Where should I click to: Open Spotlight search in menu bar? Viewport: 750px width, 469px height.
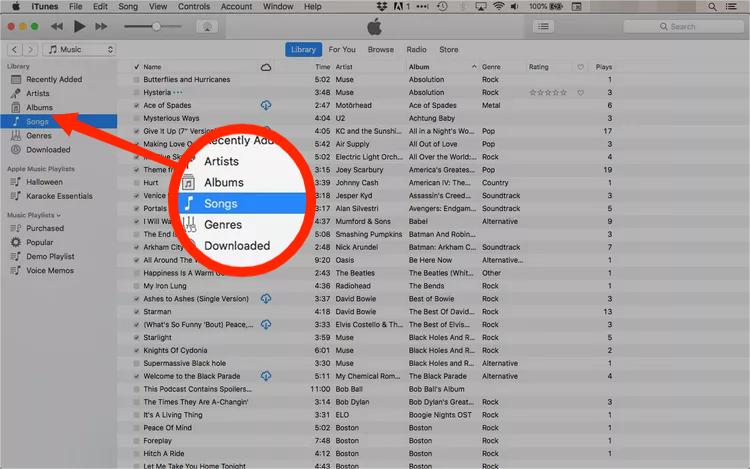(712, 7)
